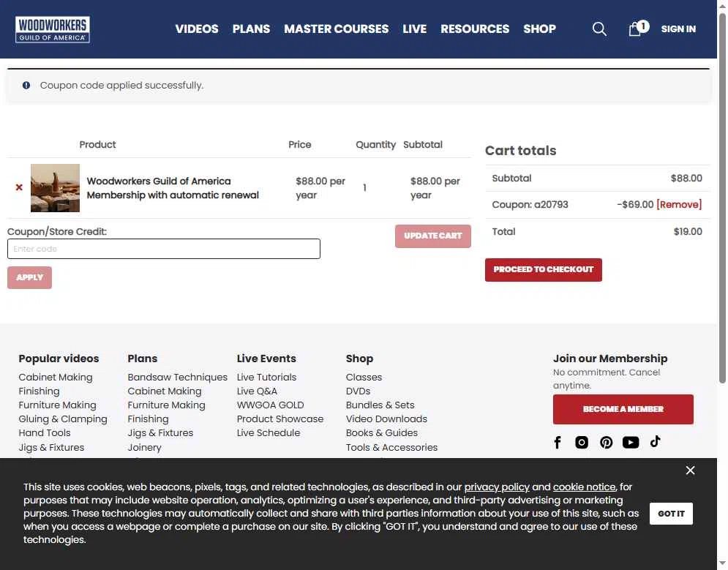Open Live Tutorials link
The image size is (728, 570).
[x=266, y=377]
